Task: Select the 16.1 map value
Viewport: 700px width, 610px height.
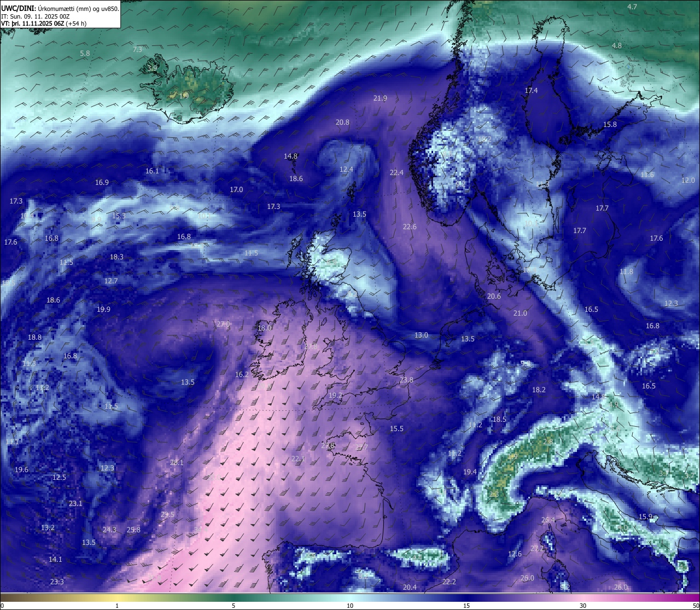Action: point(152,171)
